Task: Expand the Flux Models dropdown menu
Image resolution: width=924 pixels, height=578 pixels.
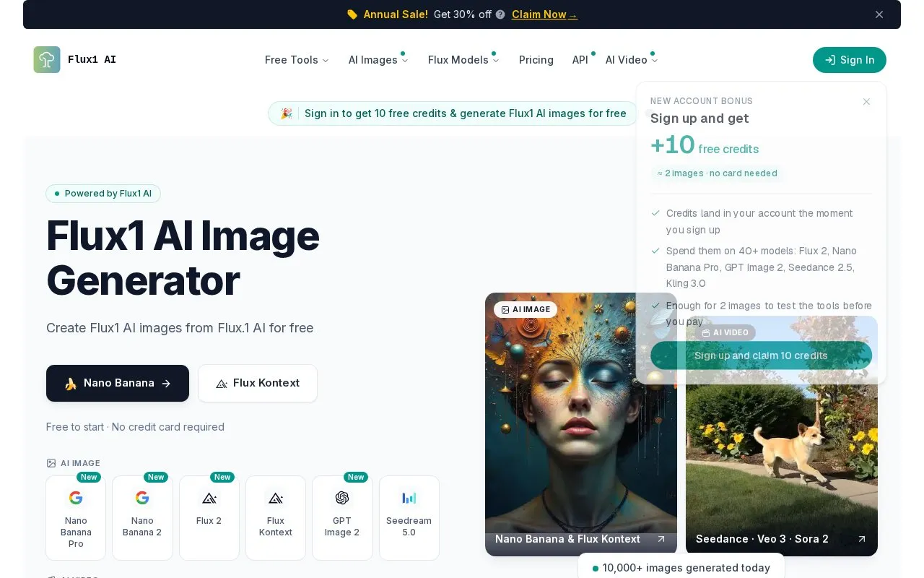Action: point(463,60)
